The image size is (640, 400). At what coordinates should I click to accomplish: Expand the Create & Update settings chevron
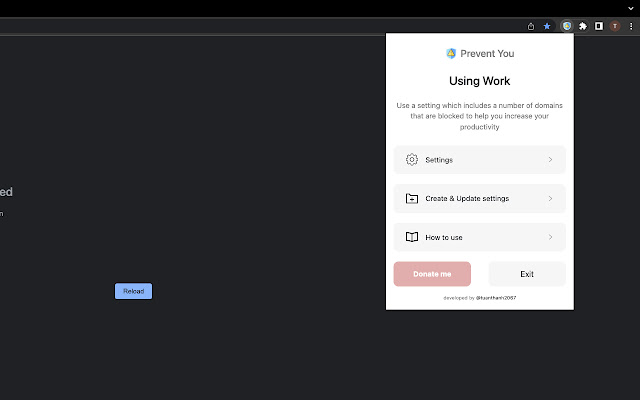coord(550,198)
